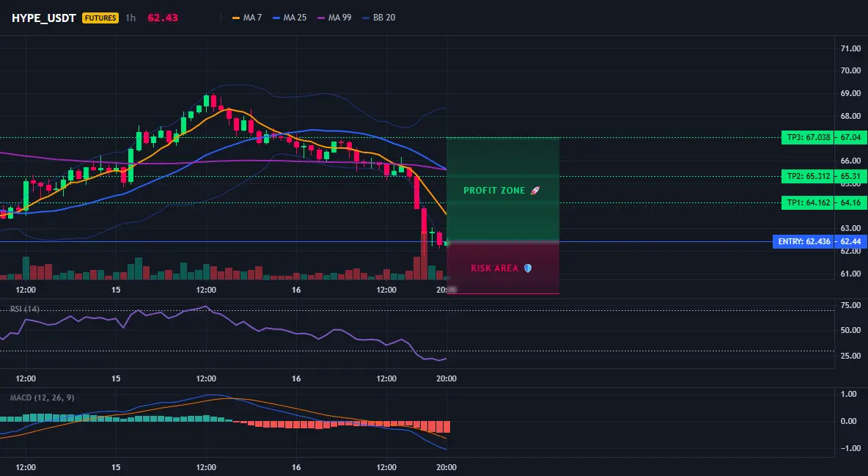Click the RSI (14) indicator label
The height and width of the screenshot is (476, 868).
click(25, 309)
